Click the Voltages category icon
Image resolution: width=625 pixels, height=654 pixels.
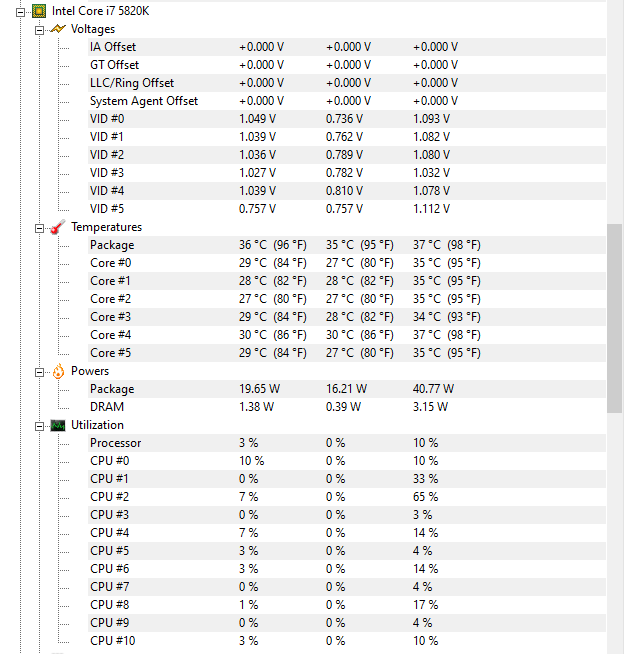57,29
